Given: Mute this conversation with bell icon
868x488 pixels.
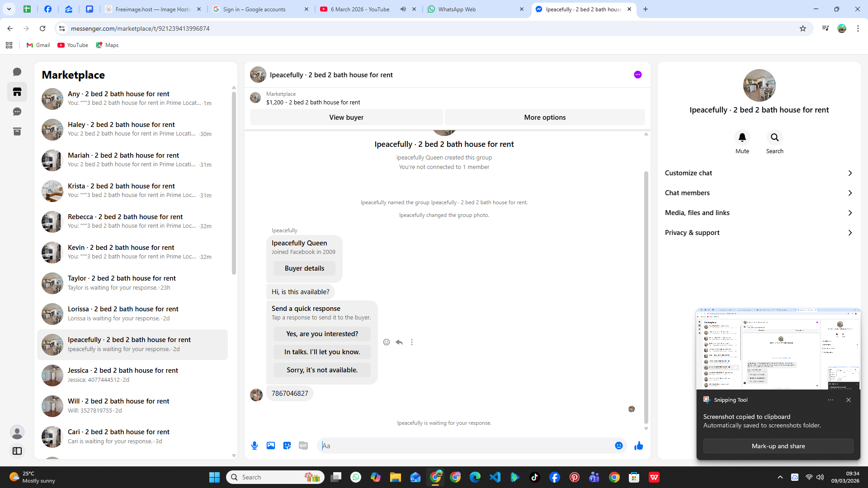Looking at the screenshot, I should pos(742,137).
